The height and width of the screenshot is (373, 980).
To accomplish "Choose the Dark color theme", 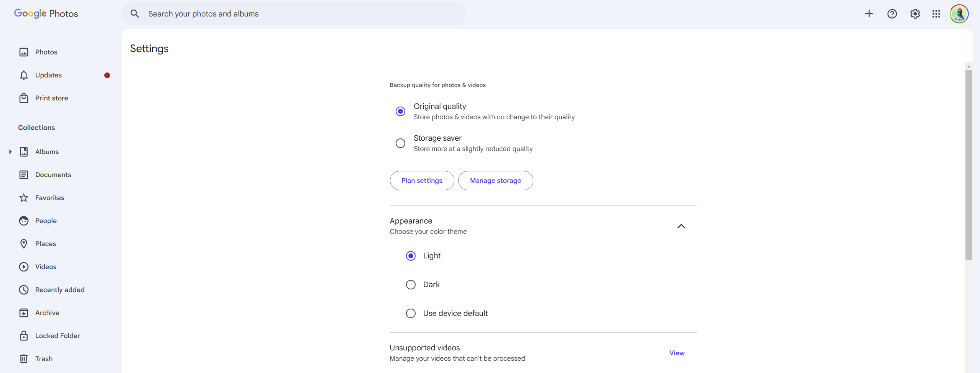I will [411, 285].
